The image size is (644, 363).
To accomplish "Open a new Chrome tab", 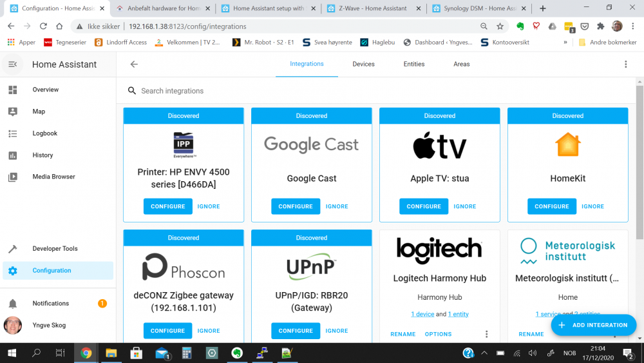I will [542, 8].
